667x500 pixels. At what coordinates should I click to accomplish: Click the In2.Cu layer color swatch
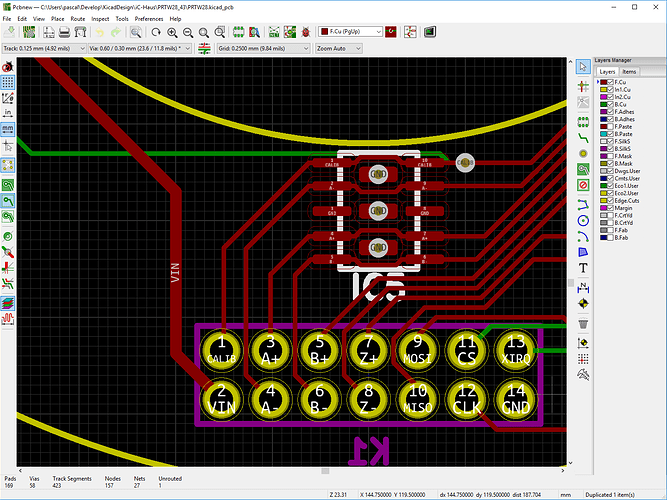[x=603, y=97]
